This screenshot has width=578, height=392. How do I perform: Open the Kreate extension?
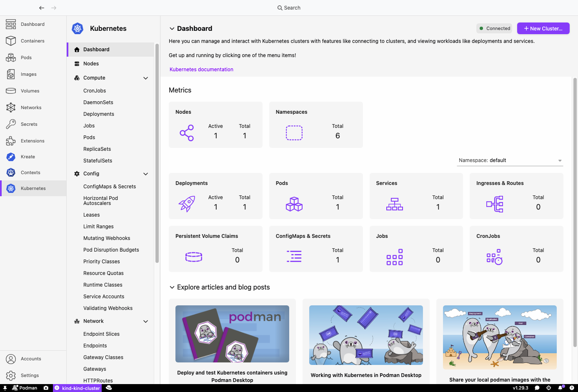click(33, 157)
